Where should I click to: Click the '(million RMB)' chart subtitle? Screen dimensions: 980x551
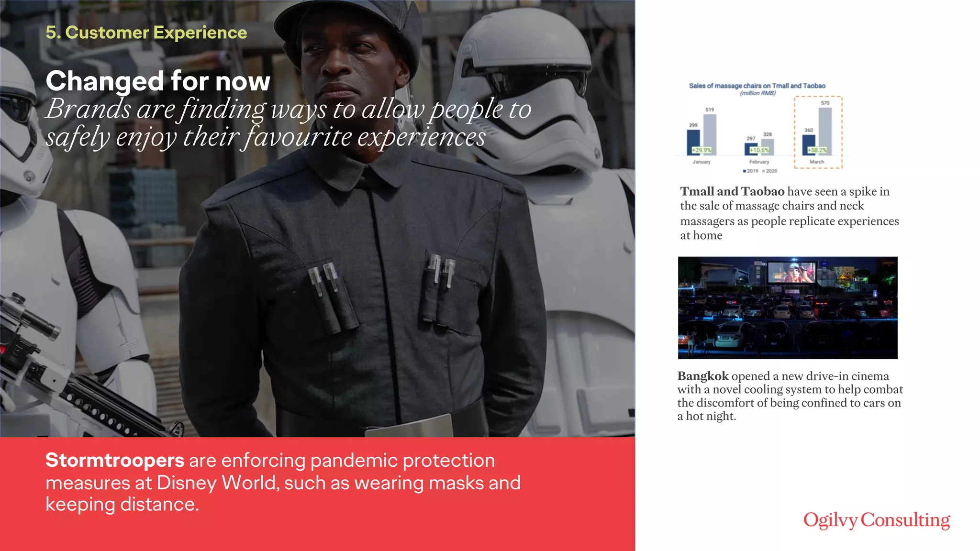click(757, 93)
